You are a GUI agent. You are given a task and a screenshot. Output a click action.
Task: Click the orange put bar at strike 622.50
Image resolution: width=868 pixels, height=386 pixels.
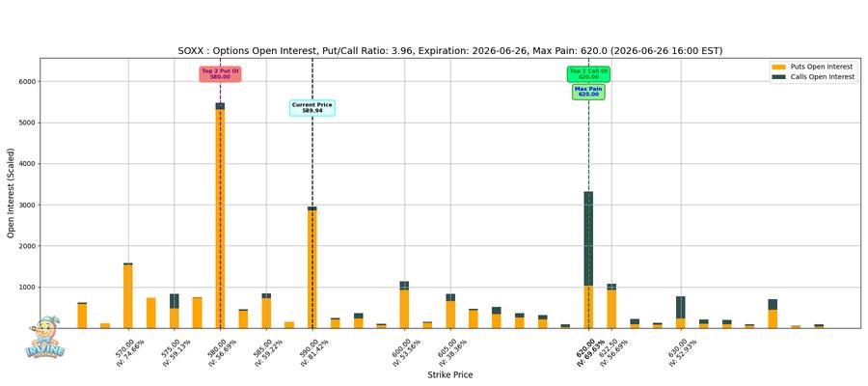(x=611, y=309)
